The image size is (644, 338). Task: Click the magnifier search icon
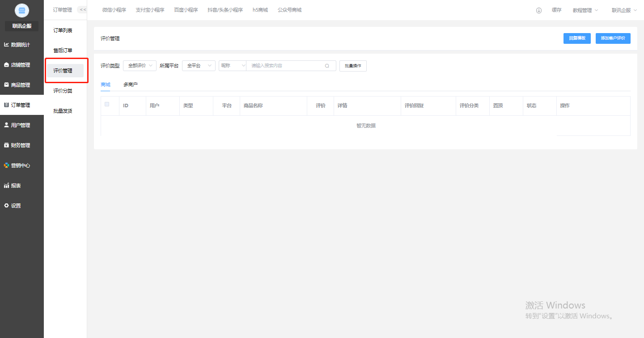pos(327,66)
